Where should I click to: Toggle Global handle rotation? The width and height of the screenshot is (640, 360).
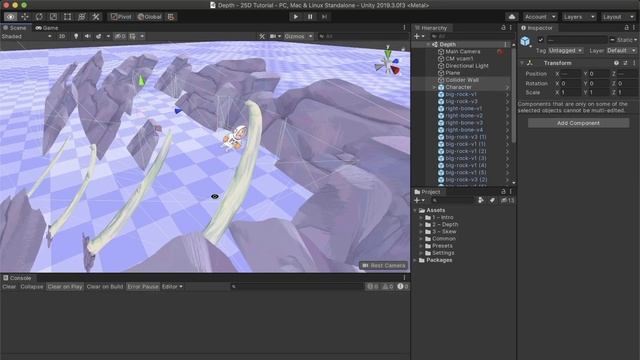click(x=149, y=17)
